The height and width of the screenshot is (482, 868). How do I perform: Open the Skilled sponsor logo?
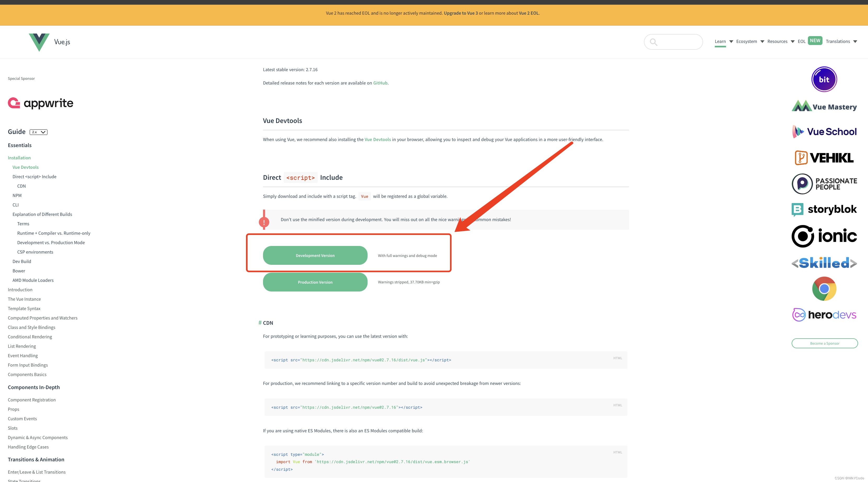pyautogui.click(x=824, y=263)
